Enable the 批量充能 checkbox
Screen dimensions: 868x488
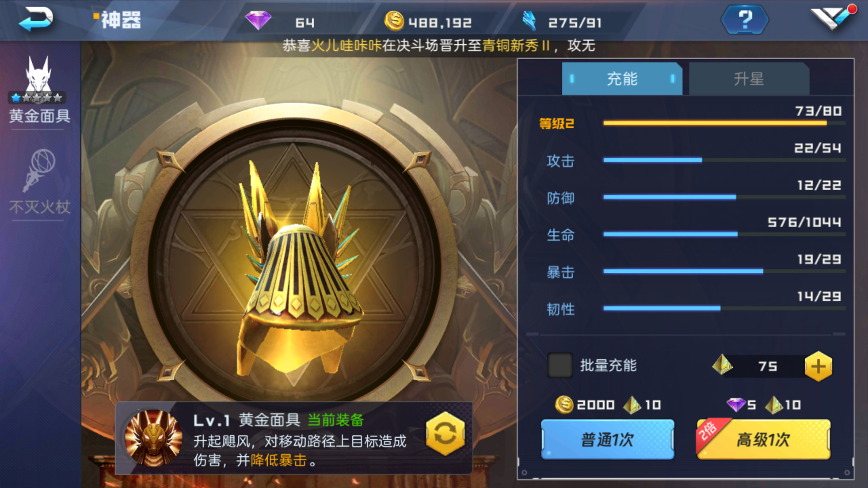pos(560,366)
